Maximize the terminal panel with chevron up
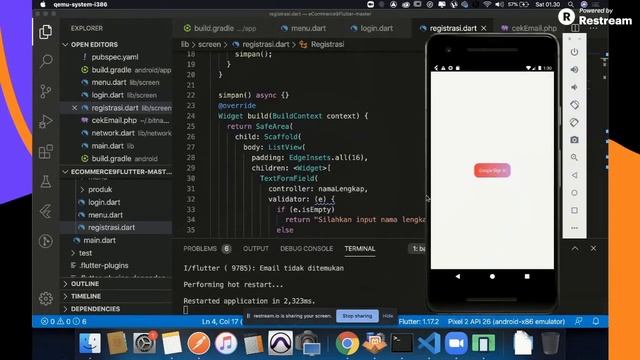Image resolution: width=640 pixels, height=360 pixels. [575, 248]
